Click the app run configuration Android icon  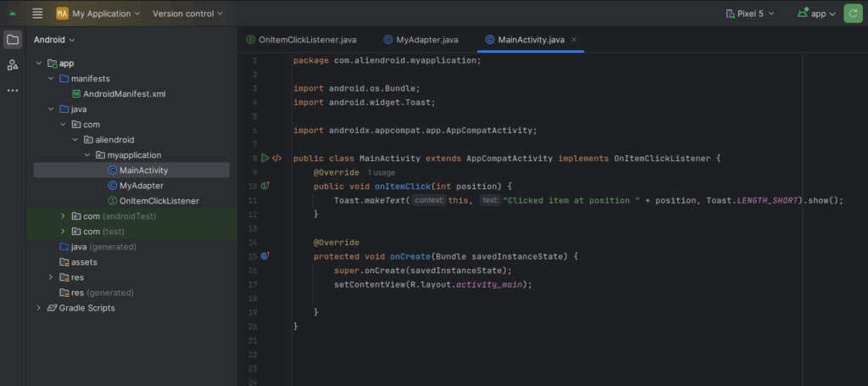tap(802, 13)
